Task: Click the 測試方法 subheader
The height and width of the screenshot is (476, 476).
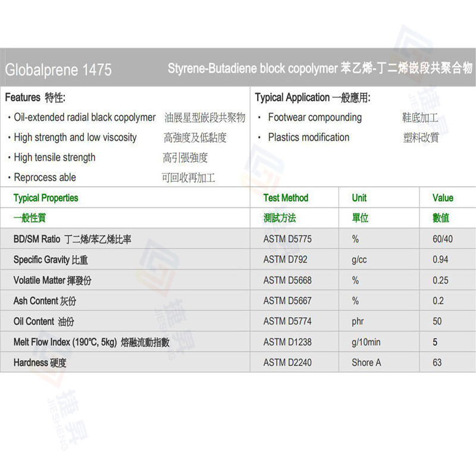Action: [280, 218]
